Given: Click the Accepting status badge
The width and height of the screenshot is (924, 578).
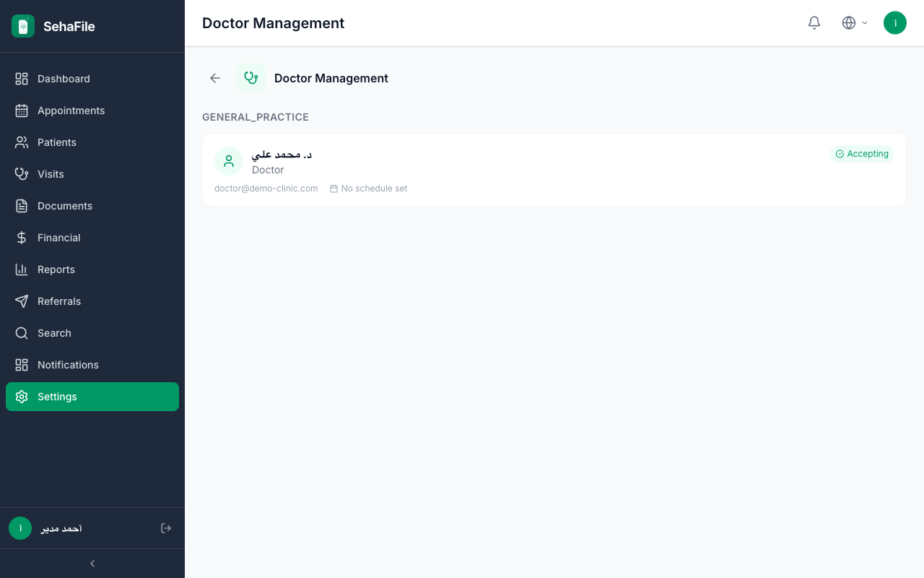Looking at the screenshot, I should (862, 154).
